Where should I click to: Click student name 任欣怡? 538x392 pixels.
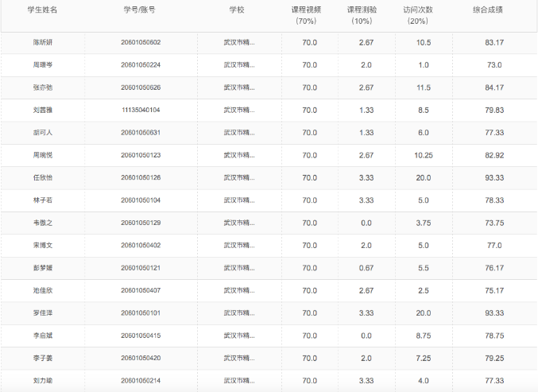(x=43, y=178)
